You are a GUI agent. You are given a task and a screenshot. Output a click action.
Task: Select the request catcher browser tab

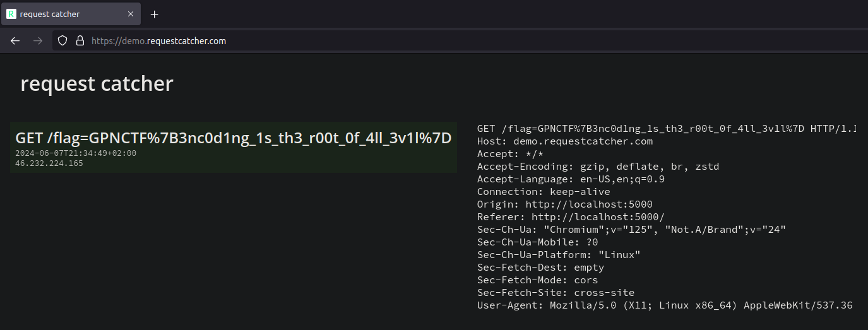click(x=71, y=14)
